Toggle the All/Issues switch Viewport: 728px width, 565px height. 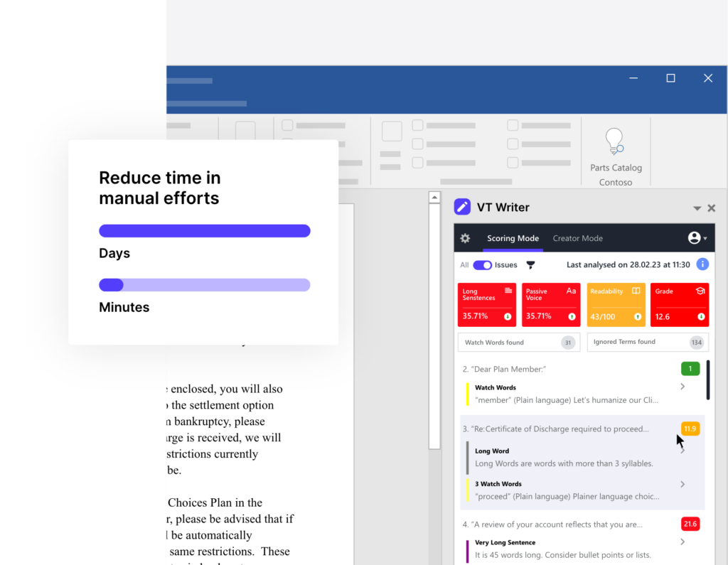482,264
